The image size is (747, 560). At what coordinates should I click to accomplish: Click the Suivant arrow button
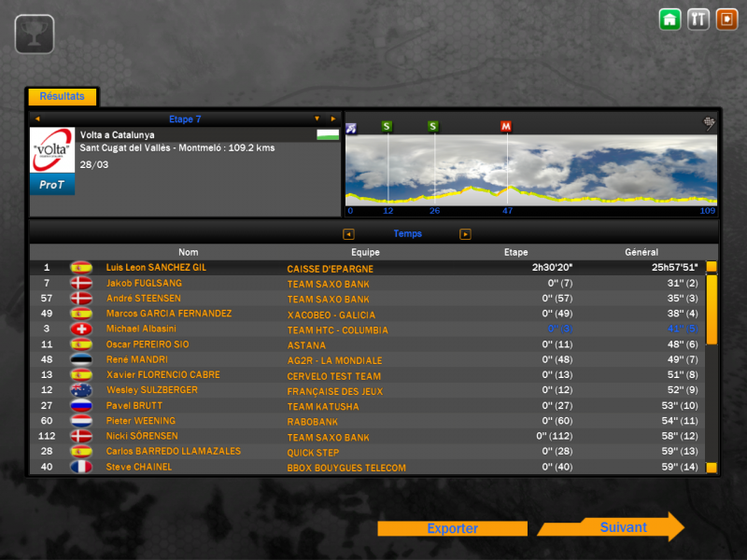[x=612, y=527]
